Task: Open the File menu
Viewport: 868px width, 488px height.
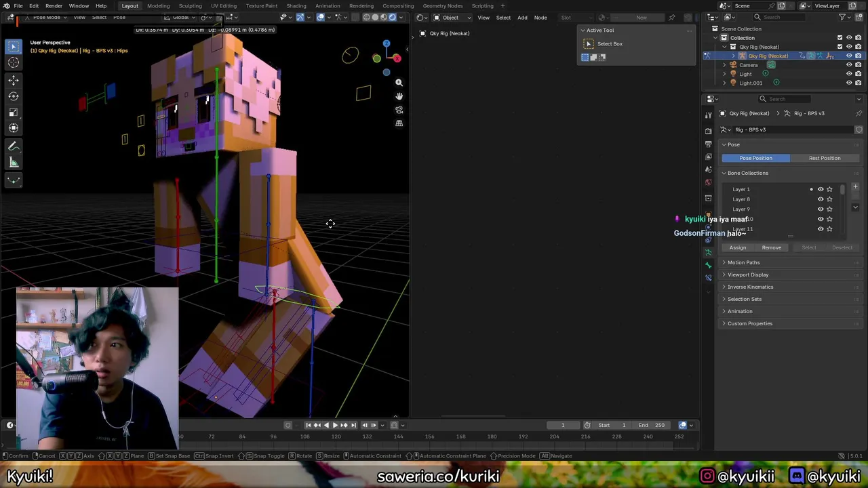Action: pos(18,5)
